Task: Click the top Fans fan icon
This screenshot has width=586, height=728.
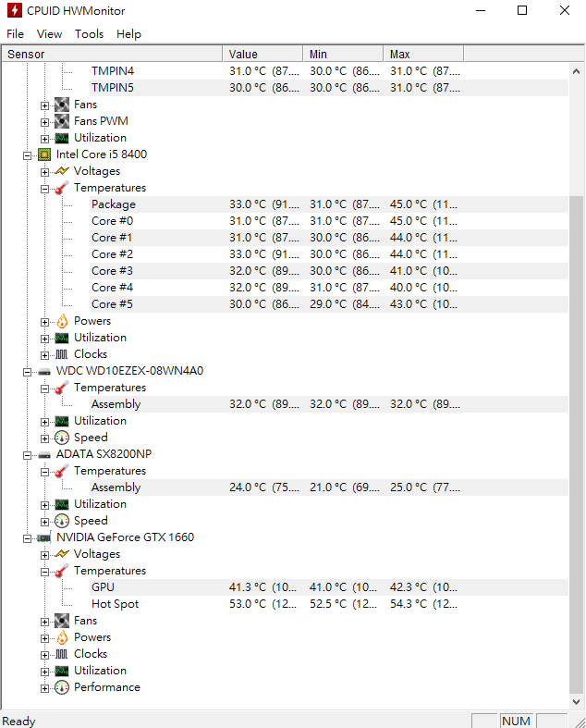Action: click(62, 105)
